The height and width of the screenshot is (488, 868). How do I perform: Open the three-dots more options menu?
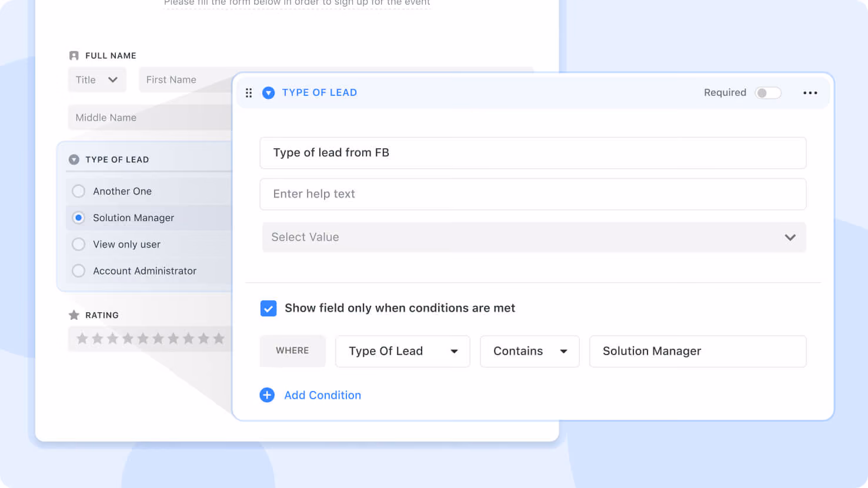coord(810,93)
